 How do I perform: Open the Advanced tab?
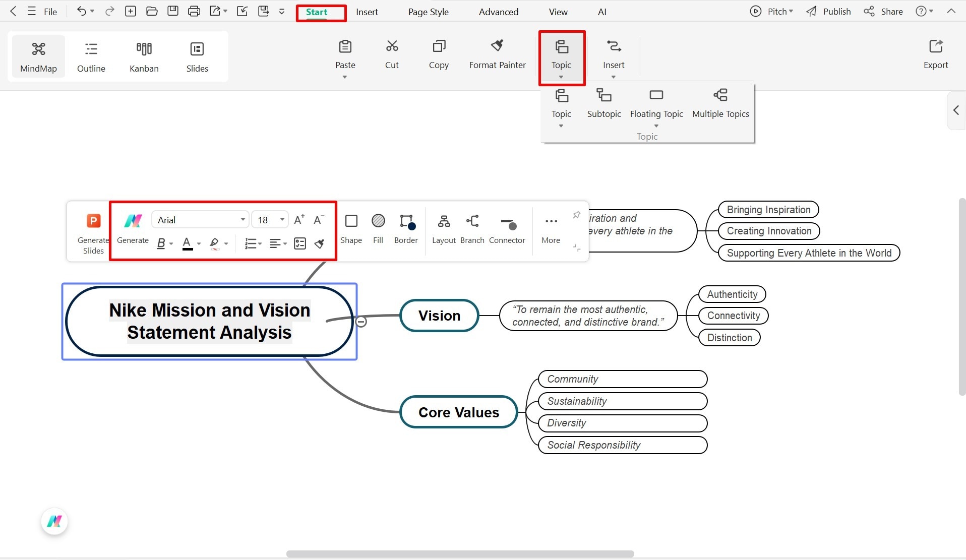499,12
